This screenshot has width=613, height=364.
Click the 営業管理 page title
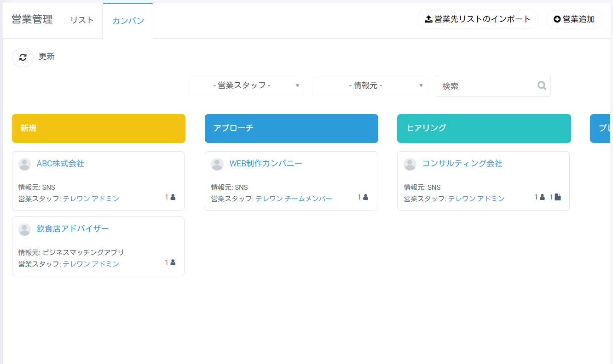[32, 20]
